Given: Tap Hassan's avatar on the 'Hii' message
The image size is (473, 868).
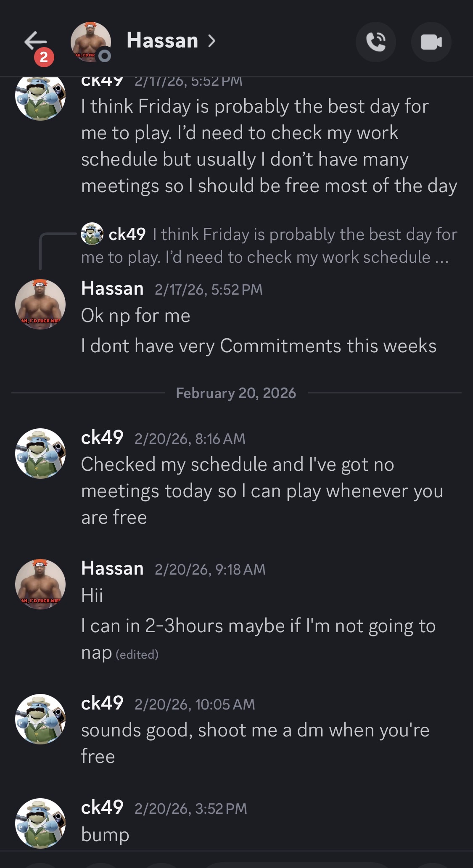Looking at the screenshot, I should point(40,584).
